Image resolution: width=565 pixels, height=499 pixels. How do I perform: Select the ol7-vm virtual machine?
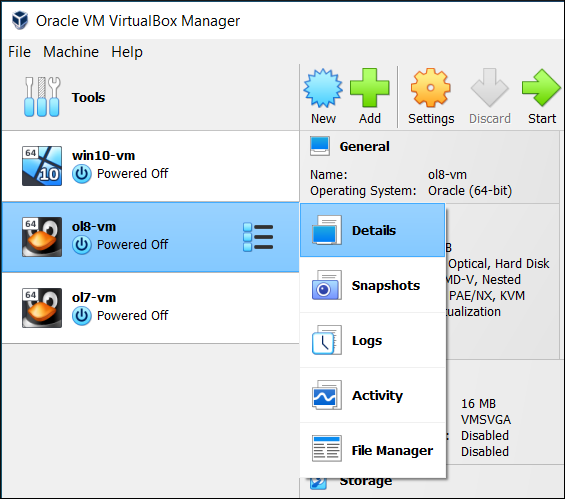[x=151, y=308]
